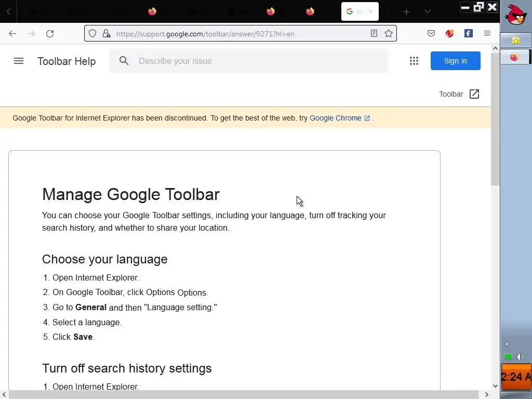The height and width of the screenshot is (399, 532).
Task: Click the Save to Pocket icon
Action: coord(431,34)
